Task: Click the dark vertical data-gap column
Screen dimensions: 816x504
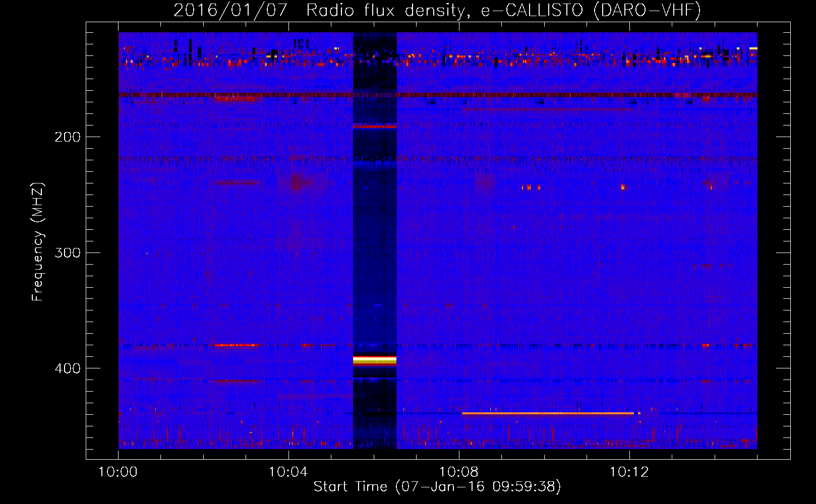Action: 375,240
